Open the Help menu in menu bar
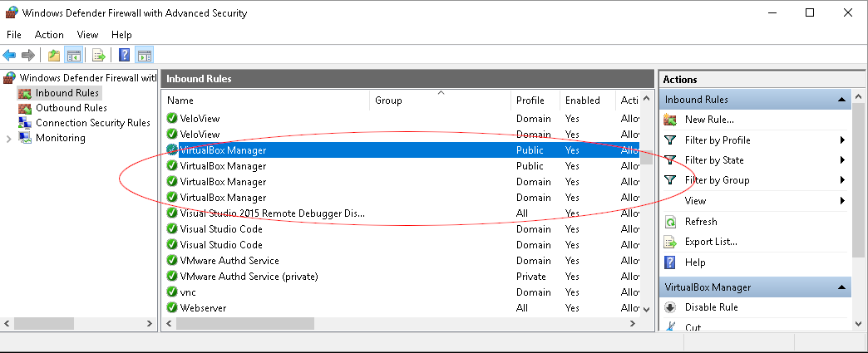This screenshot has width=868, height=353. tap(121, 35)
